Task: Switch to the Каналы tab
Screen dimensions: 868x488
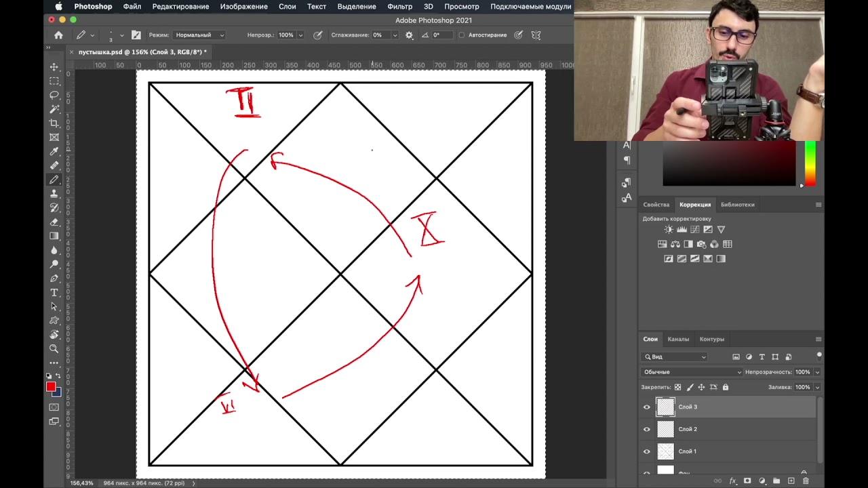Action: tap(678, 339)
